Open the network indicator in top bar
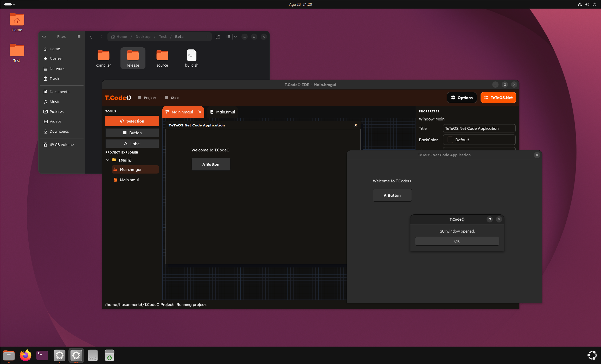 [x=580, y=4]
